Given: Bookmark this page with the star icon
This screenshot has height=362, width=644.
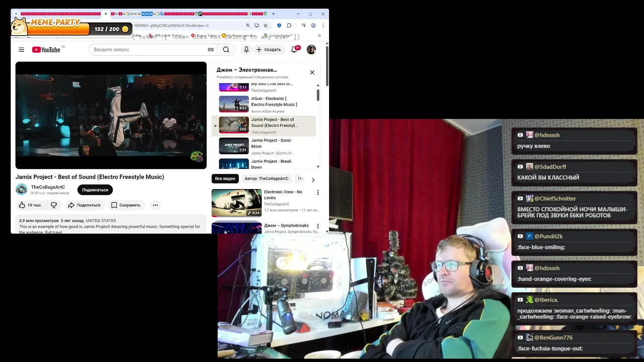Looking at the screenshot, I should 266,25.
